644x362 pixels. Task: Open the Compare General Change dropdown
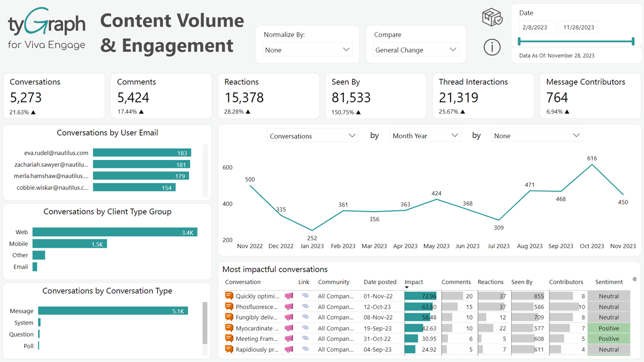point(416,50)
